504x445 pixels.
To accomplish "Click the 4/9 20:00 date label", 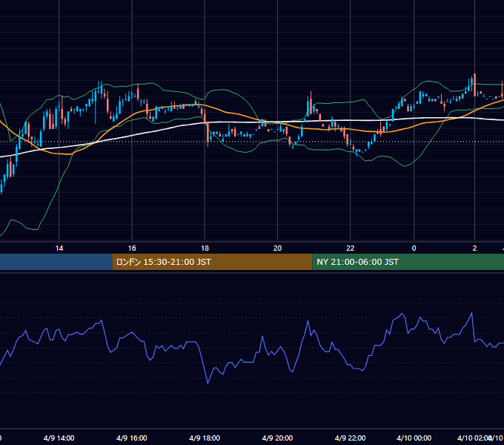I will coord(277,438).
